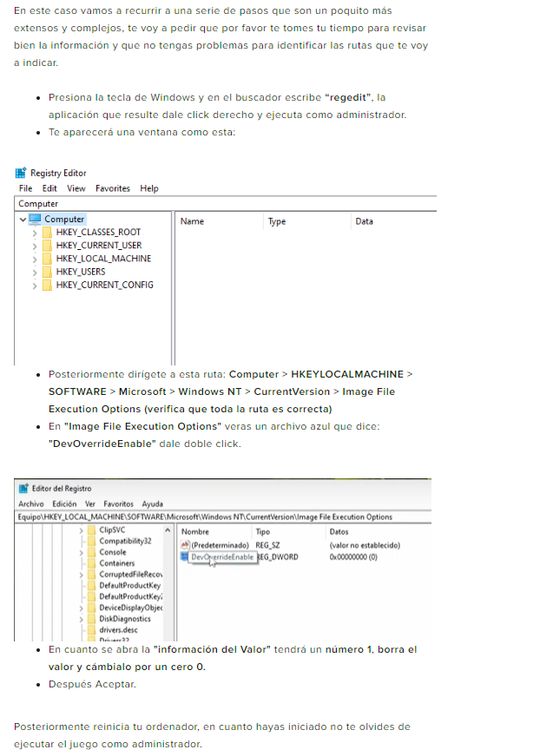Click the Computer monitor icon in the tree
This screenshot has width=540, height=756.
[36, 220]
